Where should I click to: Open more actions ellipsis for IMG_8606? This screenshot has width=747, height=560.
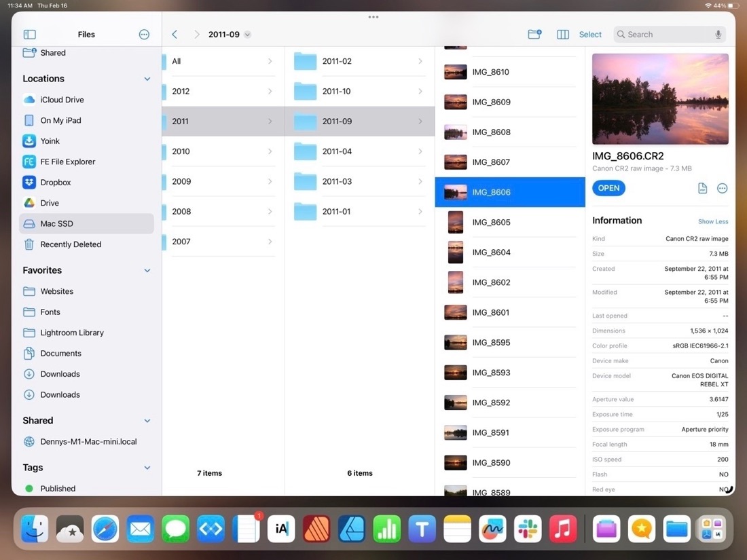click(722, 188)
